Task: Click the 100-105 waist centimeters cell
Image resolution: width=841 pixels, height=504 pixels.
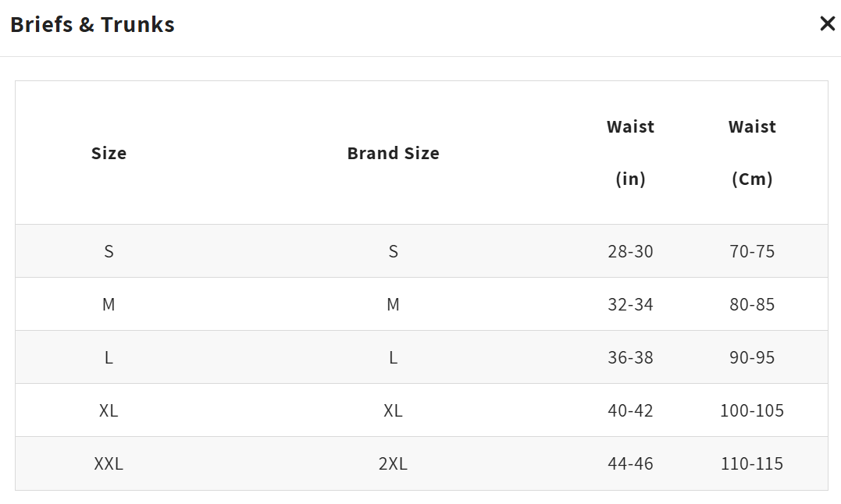Action: tap(752, 410)
